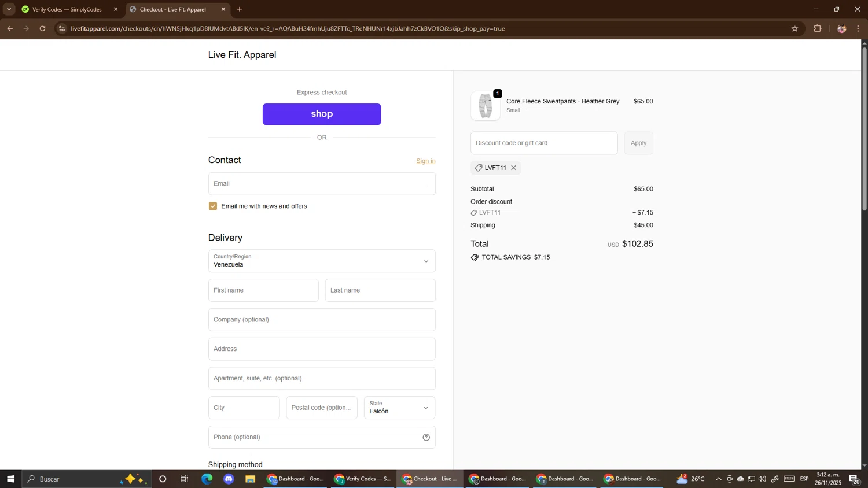Open the Windows Start menu
The width and height of the screenshot is (868, 488).
[x=10, y=479]
